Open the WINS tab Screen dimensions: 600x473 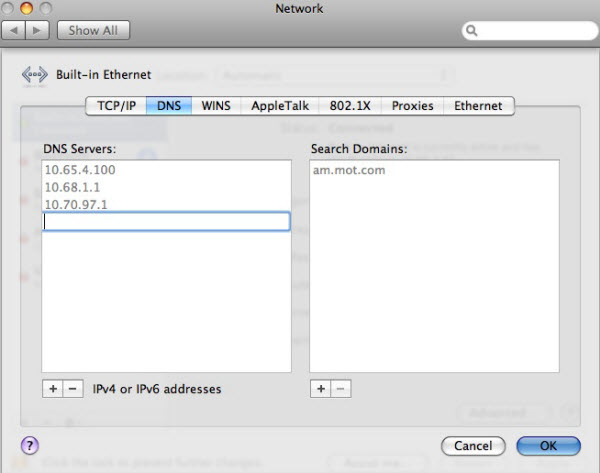coord(216,105)
